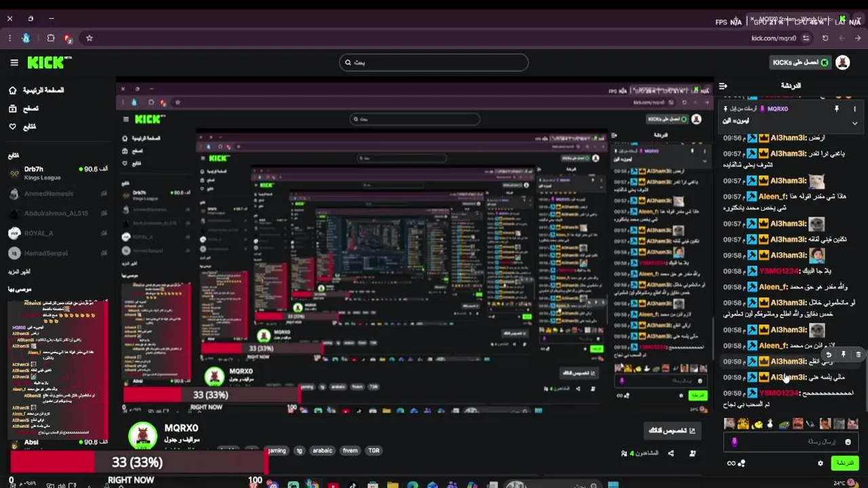This screenshot has width=868, height=488.
Task: Open the AhmedNemesis channel in the sidebar
Action: (x=58, y=194)
